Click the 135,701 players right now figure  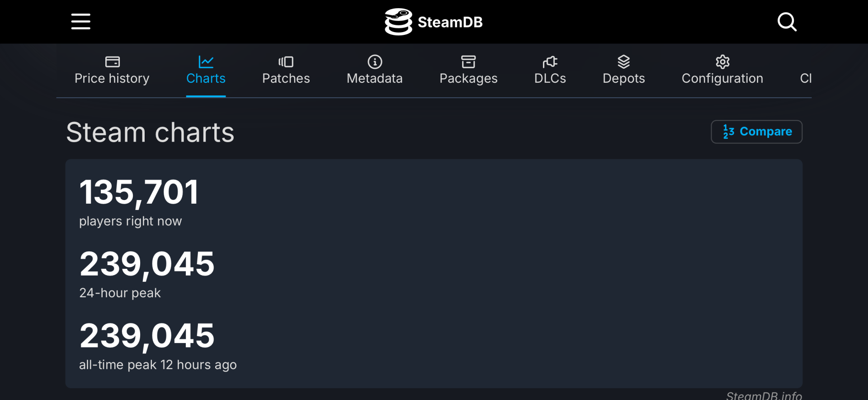[139, 192]
